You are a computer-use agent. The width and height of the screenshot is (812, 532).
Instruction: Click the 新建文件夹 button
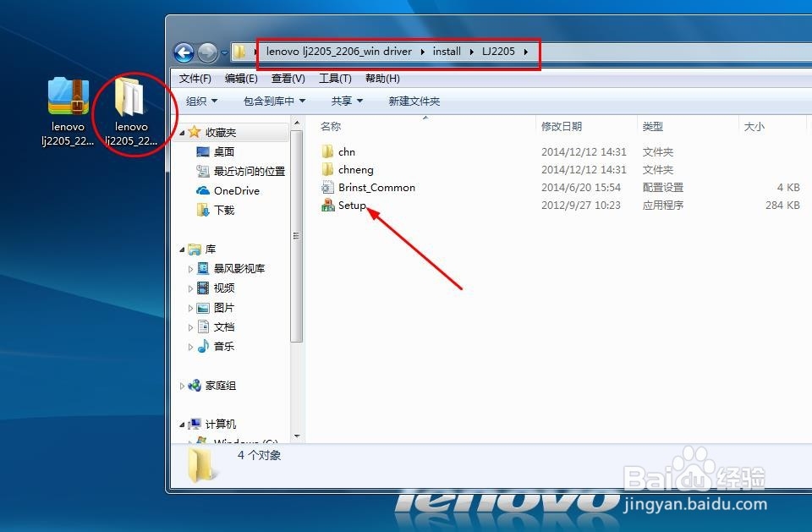414,101
